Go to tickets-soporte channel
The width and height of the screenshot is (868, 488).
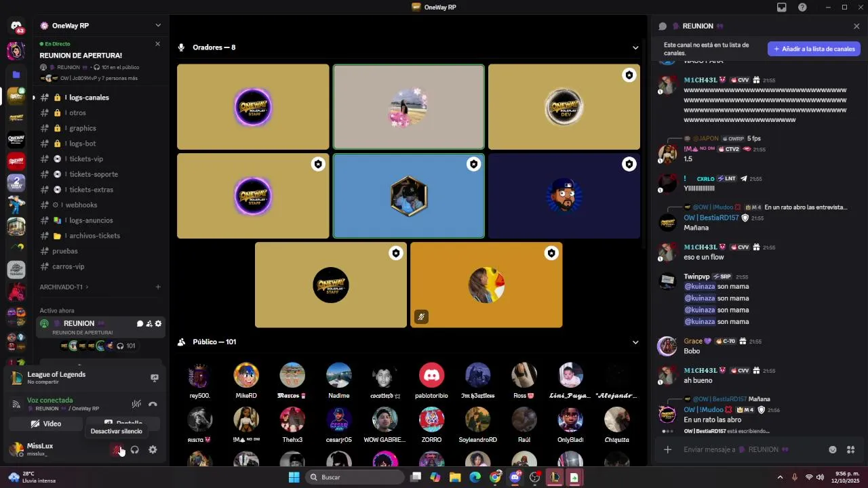[x=100, y=174]
